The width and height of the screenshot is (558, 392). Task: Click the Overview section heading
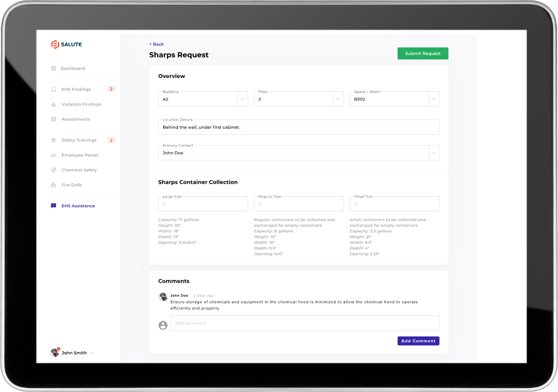pos(171,76)
